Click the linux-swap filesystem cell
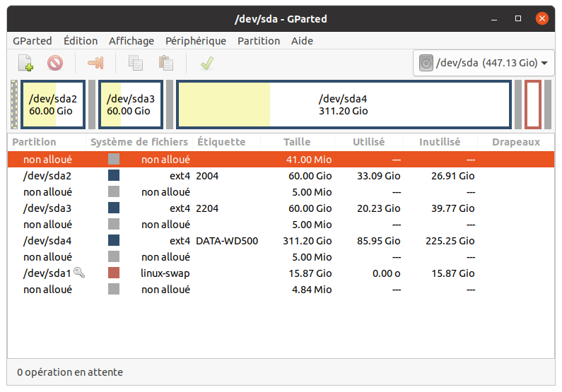This screenshot has width=562, height=392. point(165,273)
